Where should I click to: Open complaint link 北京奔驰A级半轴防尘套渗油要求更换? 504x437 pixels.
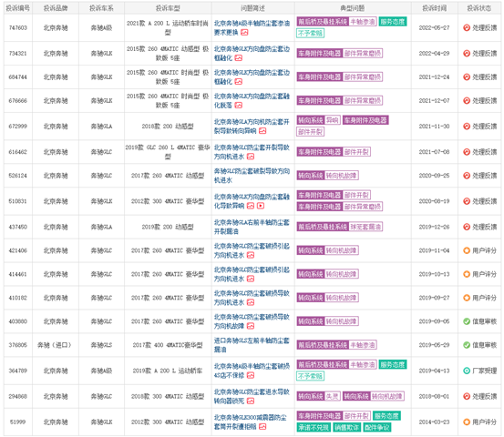[x=252, y=28]
